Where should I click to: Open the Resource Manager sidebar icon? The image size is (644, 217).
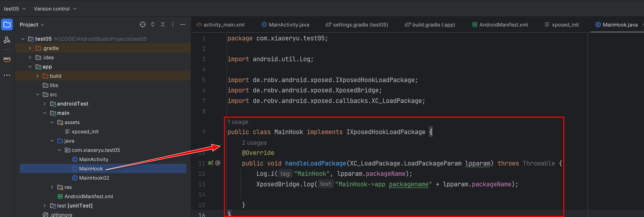click(7, 40)
